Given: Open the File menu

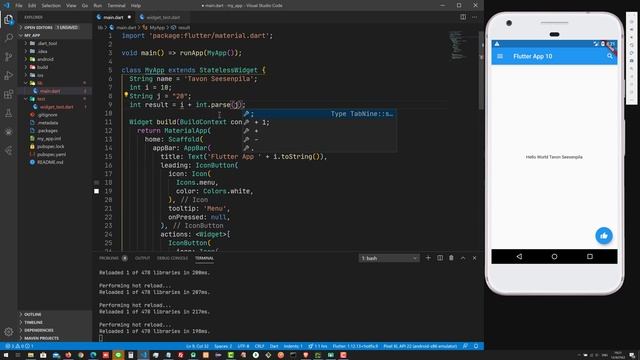Looking at the screenshot, I should [19, 6].
